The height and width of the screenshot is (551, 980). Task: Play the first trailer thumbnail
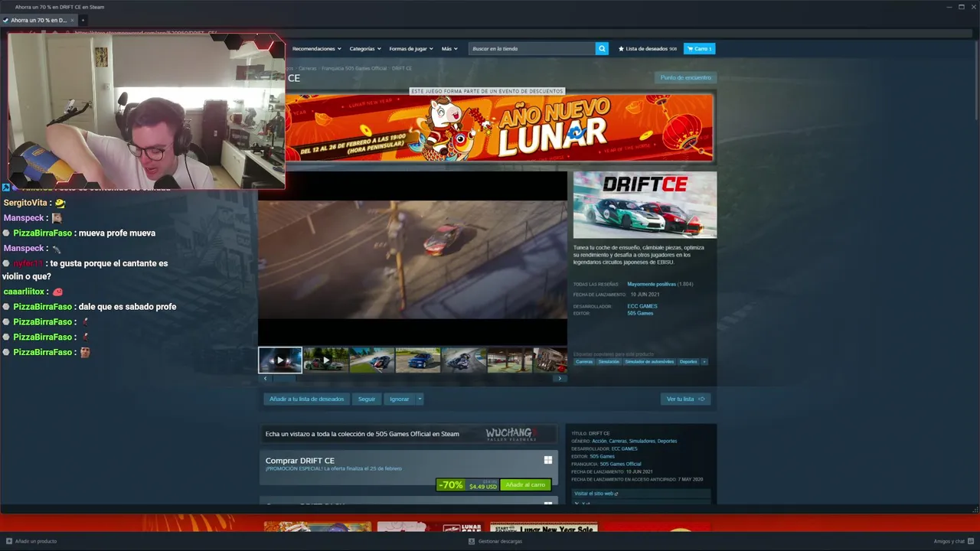click(x=280, y=360)
